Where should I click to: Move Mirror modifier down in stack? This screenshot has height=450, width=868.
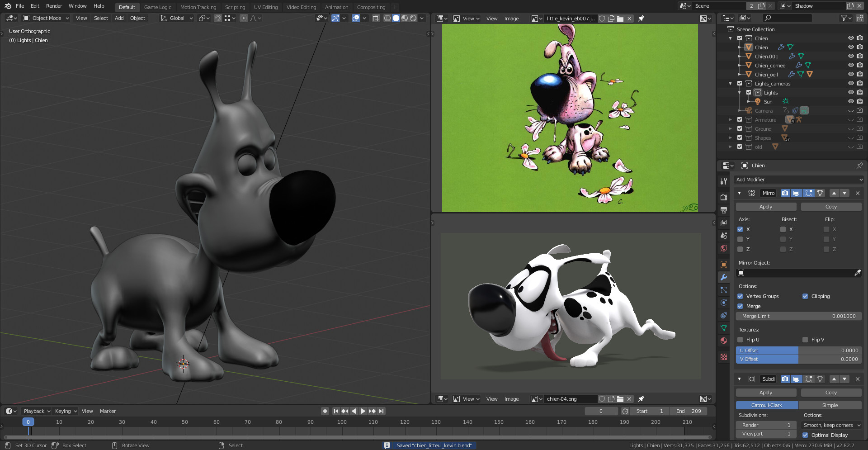click(x=844, y=193)
